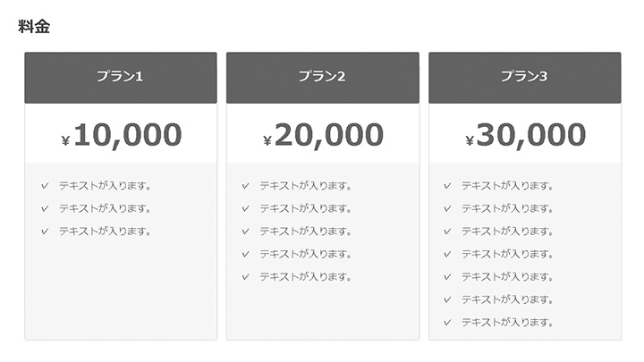Click the third checkmark icon under プラン1
The image size is (644, 362).
coord(45,232)
